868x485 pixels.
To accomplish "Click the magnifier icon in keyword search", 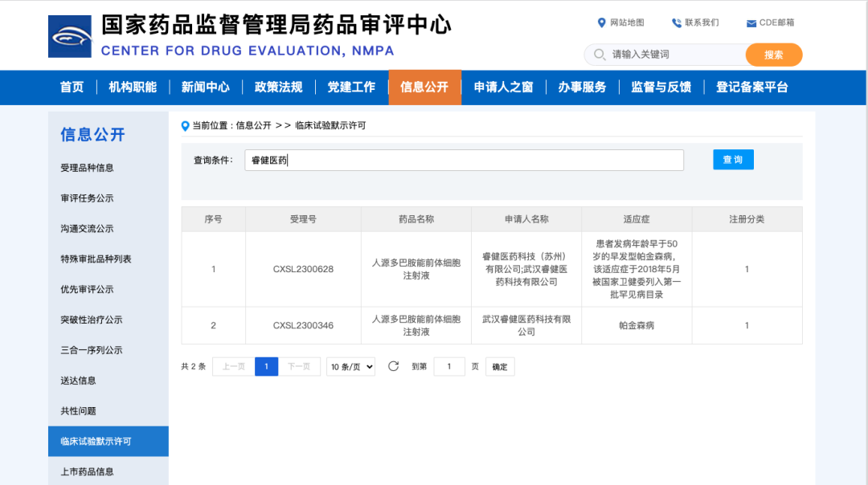I will [599, 55].
